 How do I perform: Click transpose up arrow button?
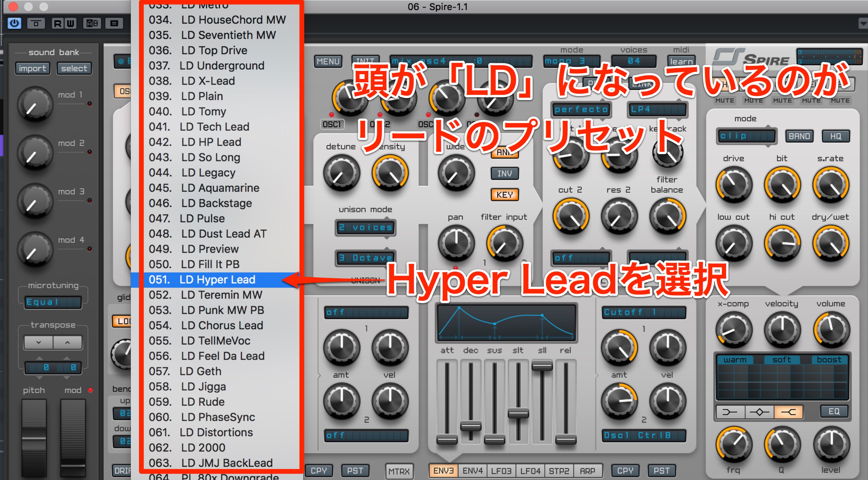pos(67,342)
